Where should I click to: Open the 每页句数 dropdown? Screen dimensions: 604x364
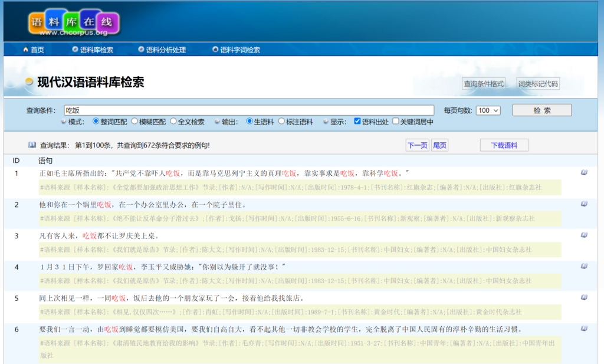pos(488,110)
